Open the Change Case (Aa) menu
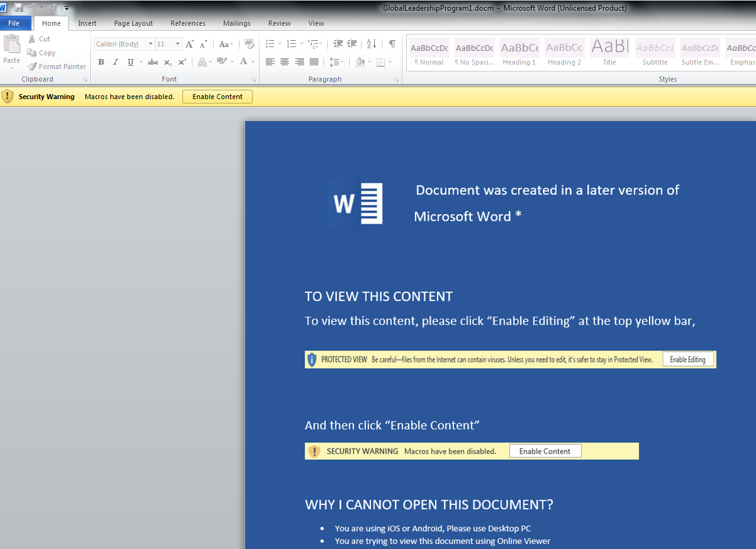This screenshot has width=756, height=549. coord(226,44)
